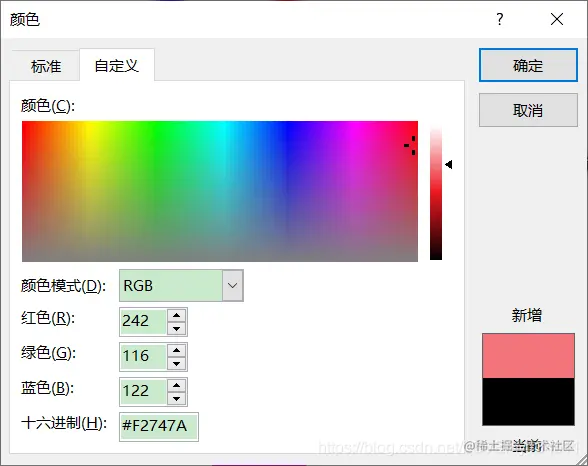Screen dimensions: 588x466
Task: Click the help question mark icon
Action: tap(500, 19)
